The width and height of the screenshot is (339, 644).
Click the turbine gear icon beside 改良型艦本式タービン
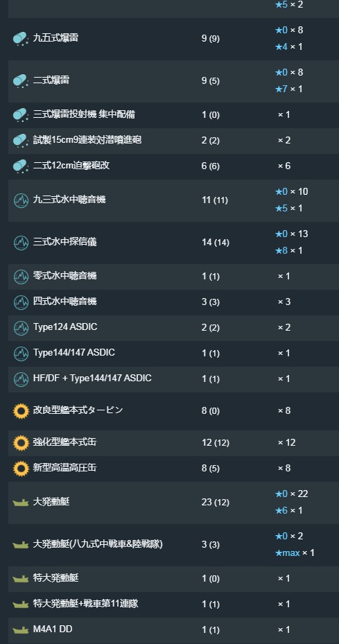(21, 410)
